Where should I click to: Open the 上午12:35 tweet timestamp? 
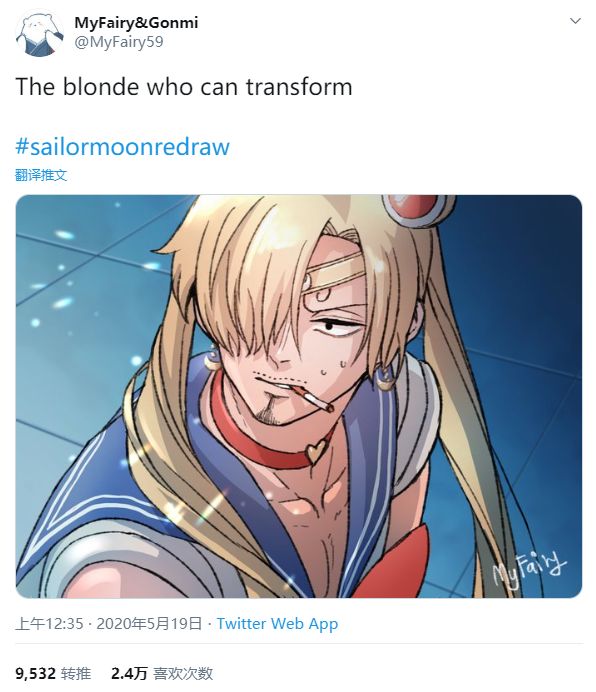[49, 624]
